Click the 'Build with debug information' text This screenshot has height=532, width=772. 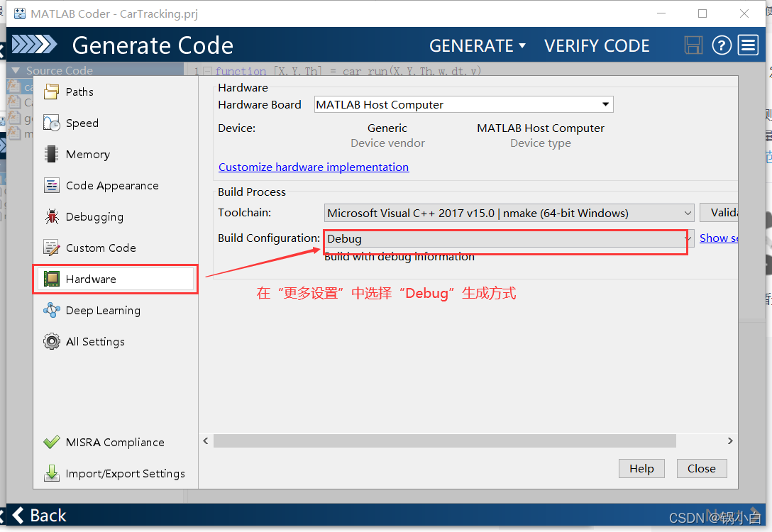[399, 257]
